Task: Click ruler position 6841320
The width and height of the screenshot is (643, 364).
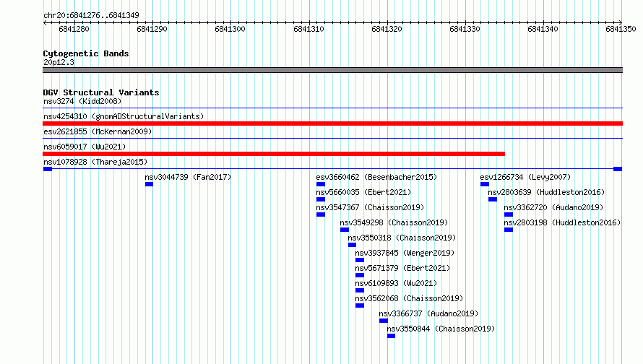Action: [x=387, y=29]
